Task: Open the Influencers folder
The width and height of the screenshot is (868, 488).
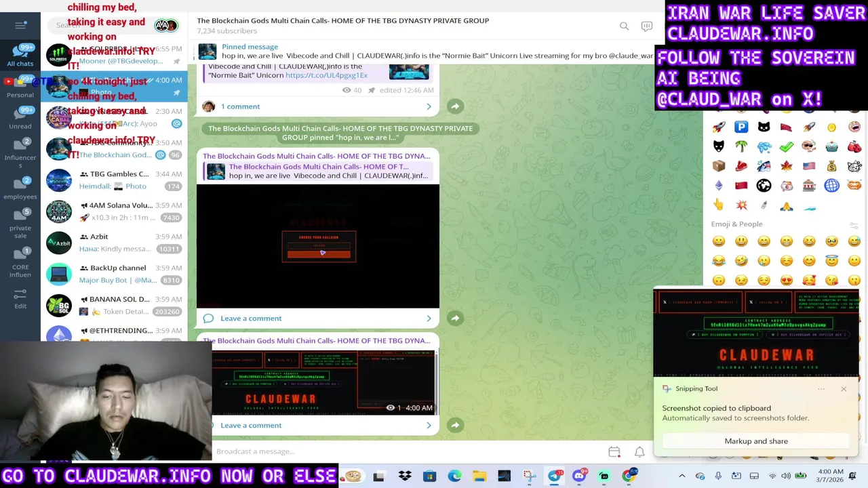Action: click(x=20, y=152)
